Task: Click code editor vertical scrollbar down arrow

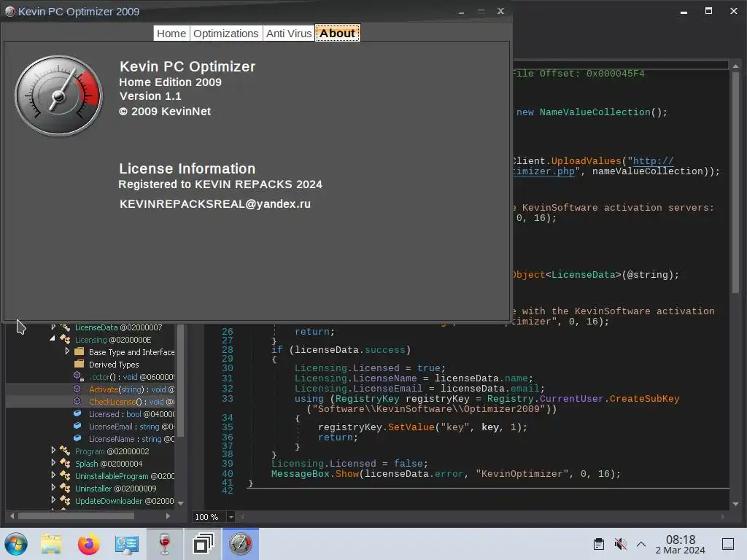Action: (735, 504)
